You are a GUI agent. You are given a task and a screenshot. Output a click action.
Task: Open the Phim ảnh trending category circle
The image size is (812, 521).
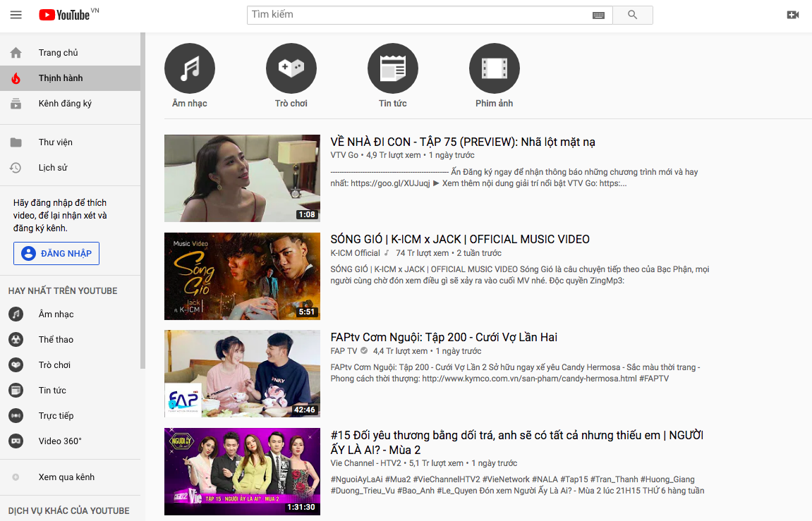494,68
